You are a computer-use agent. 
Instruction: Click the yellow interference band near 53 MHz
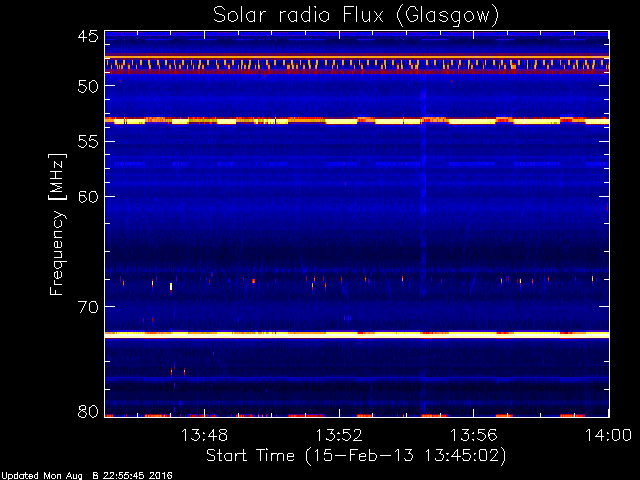[x=357, y=121]
